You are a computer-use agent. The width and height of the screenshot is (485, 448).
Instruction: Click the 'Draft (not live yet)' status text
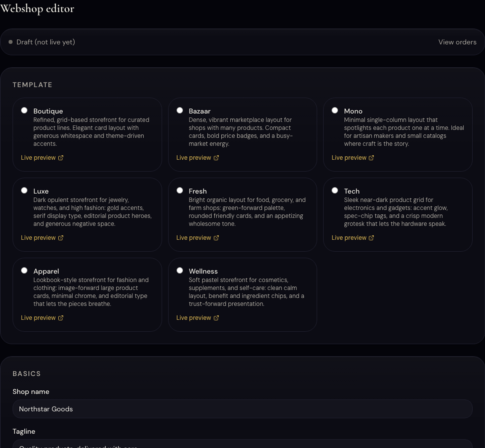pyautogui.click(x=46, y=42)
